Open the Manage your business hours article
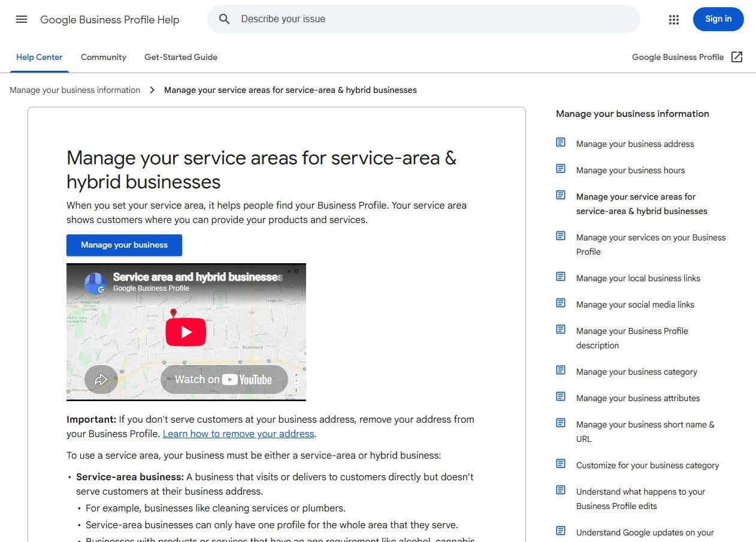This screenshot has height=542, width=756. point(630,170)
